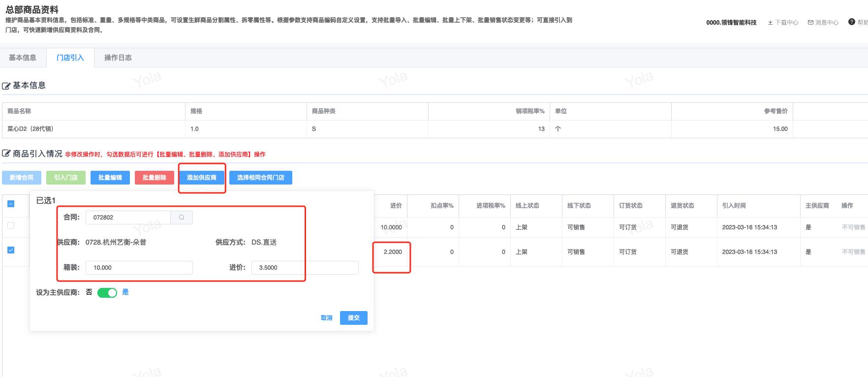The height and width of the screenshot is (377, 868).
Task: Click the 添加供应商 button
Action: click(202, 178)
